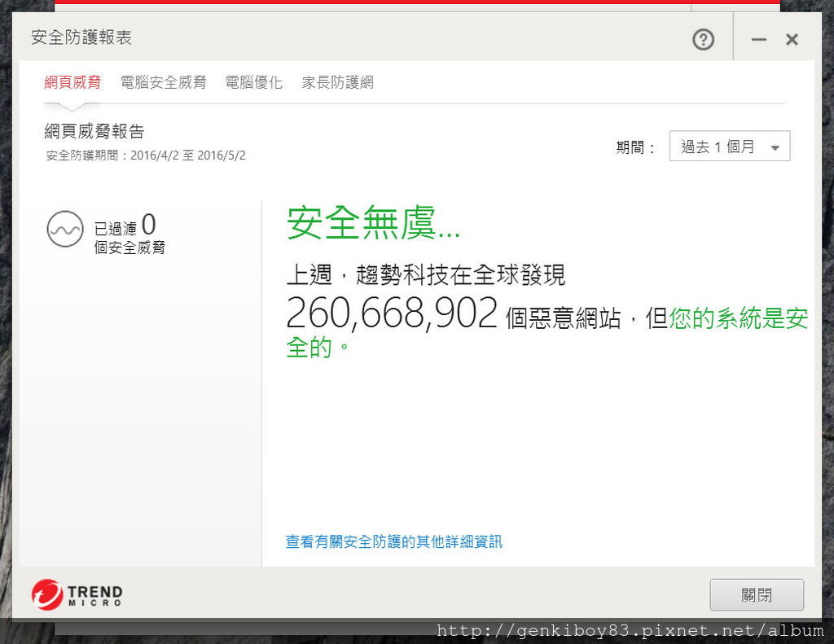The width and height of the screenshot is (834, 644).
Task: Open the 電腦優化 tab
Action: point(254,82)
